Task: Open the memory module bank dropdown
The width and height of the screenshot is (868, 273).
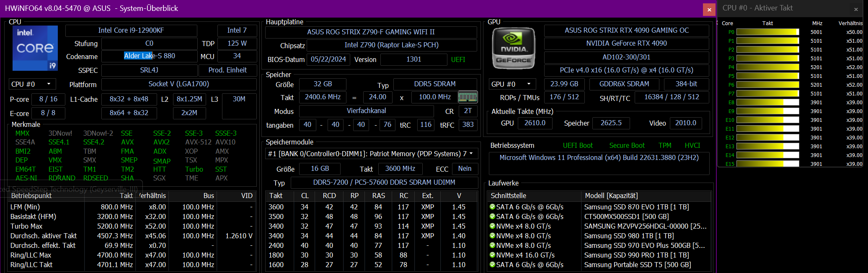Action: tap(371, 154)
